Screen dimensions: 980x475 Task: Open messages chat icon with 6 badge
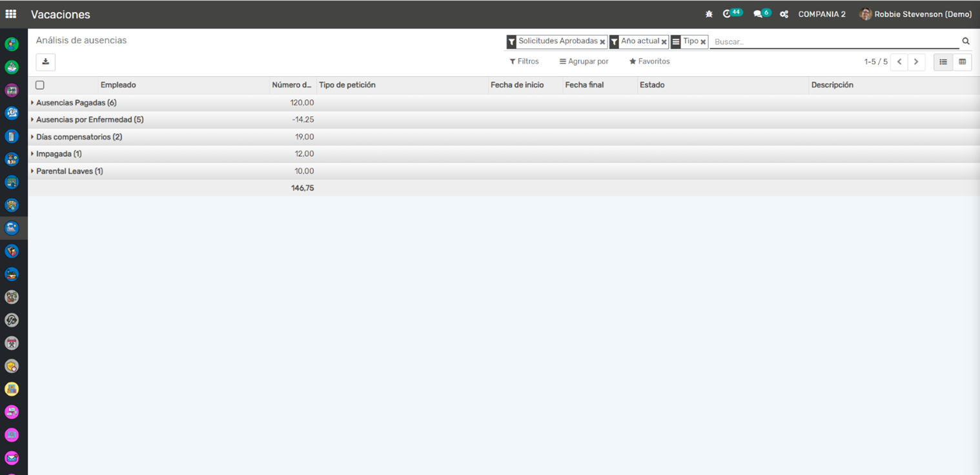758,14
